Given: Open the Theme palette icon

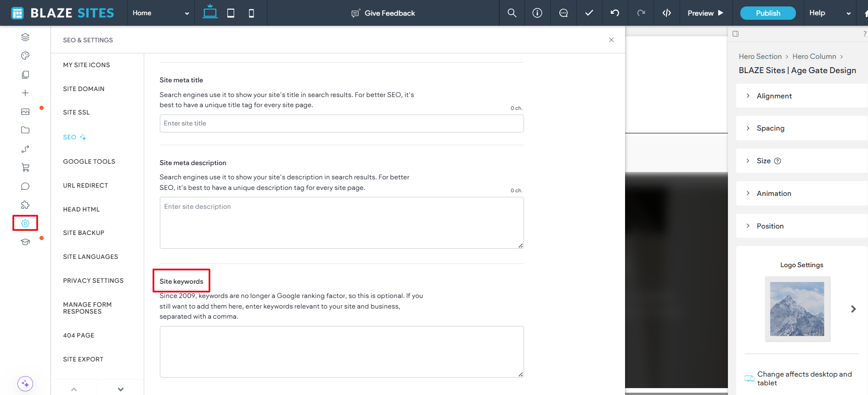Looking at the screenshot, I should pos(25,56).
